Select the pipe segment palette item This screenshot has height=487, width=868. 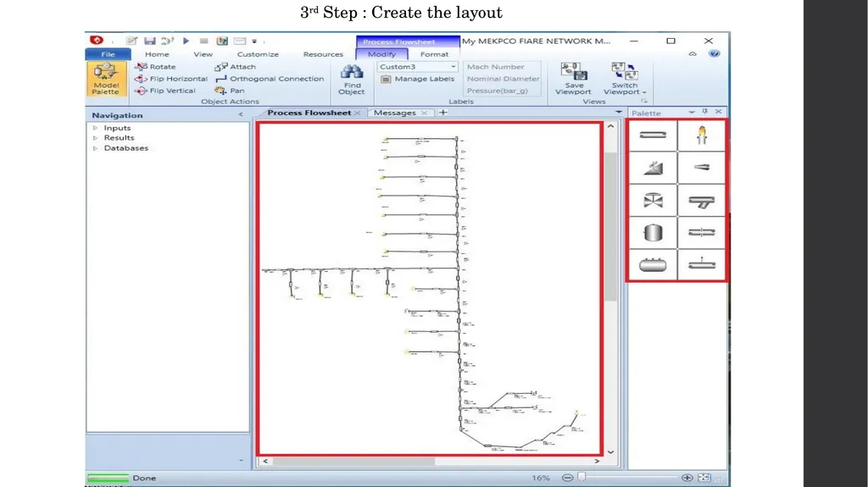coord(654,135)
